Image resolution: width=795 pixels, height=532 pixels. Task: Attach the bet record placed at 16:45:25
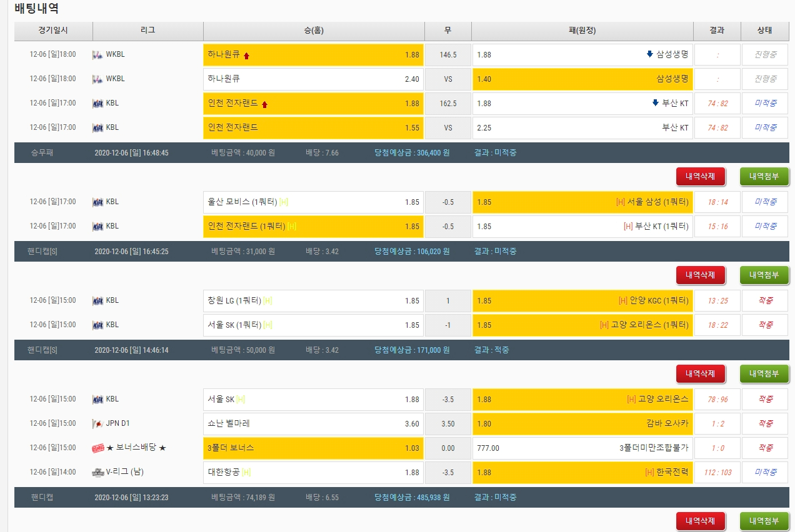pos(764,275)
